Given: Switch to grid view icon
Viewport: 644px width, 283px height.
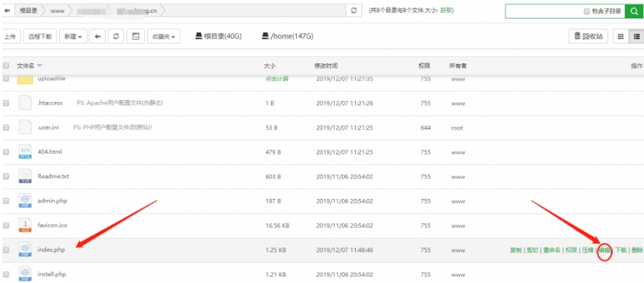Looking at the screenshot, I should [620, 36].
